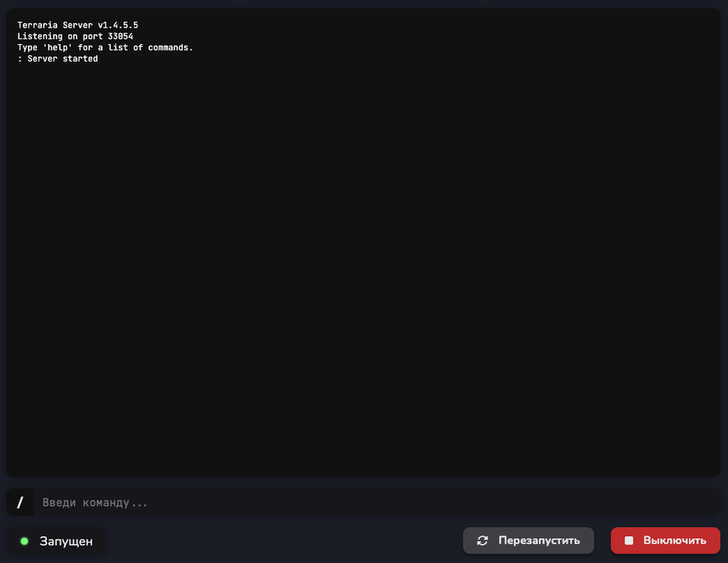Click the Terraria Server v1.4.5.5 console line
Viewport: 728px width, 563px height.
[77, 25]
